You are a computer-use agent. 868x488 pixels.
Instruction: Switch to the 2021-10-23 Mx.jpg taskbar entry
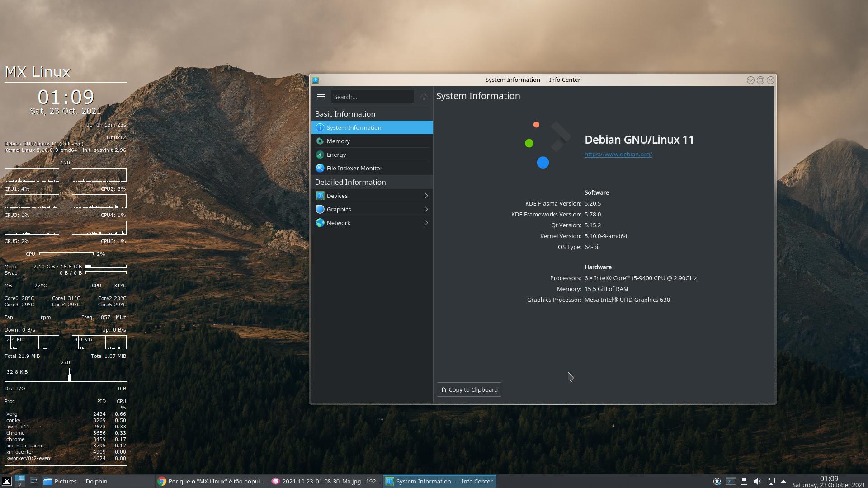(x=326, y=481)
